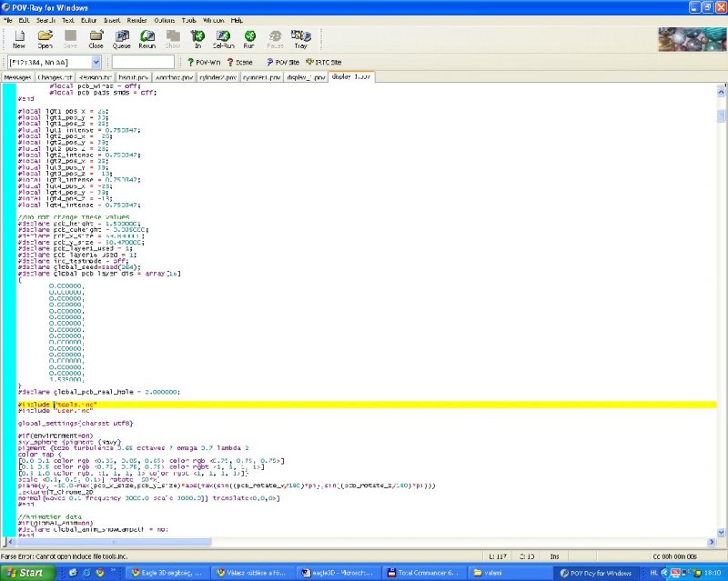Click the Ini settings toolbar icon

click(197, 39)
